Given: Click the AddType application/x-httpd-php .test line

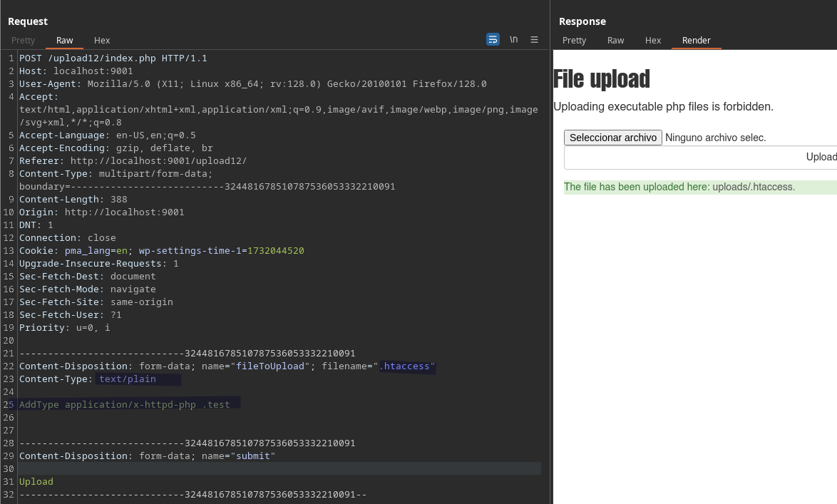Looking at the screenshot, I should point(124,405).
